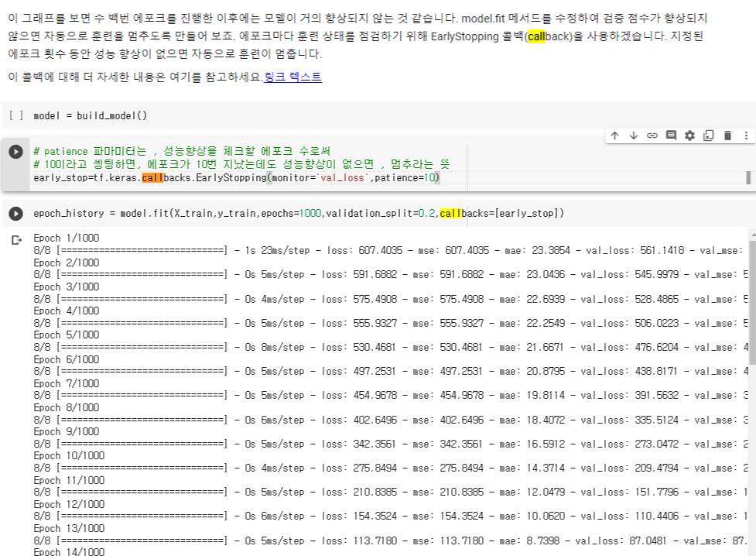Run the model = build_model() cell brackets
This screenshot has width=756, height=556.
[x=16, y=115]
